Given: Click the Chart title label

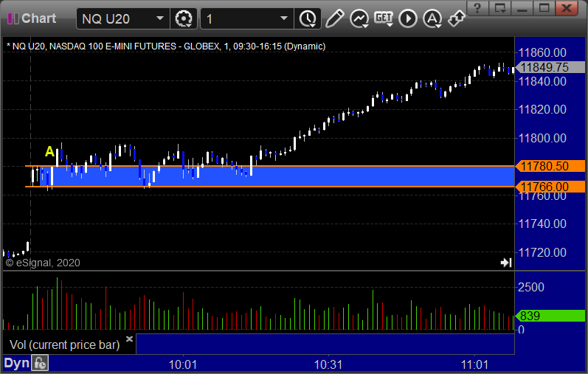Looking at the screenshot, I should (x=38, y=18).
